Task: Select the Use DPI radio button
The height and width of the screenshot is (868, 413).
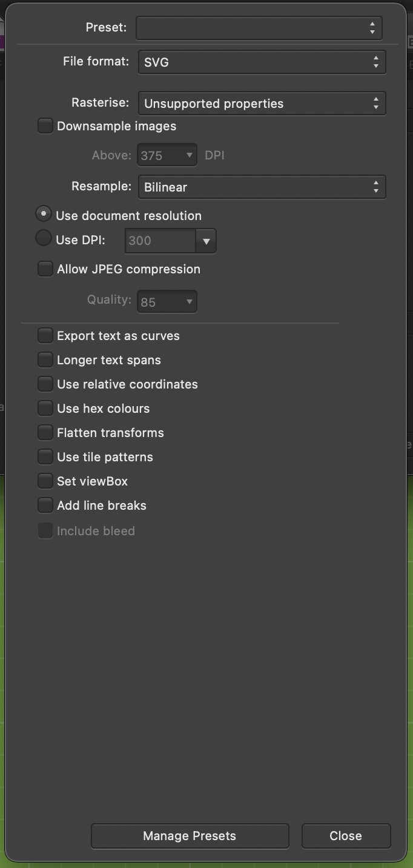Action: pos(43,238)
